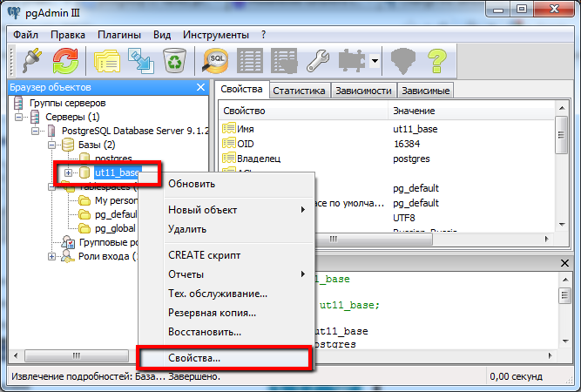Drop object using trash bin icon
The height and width of the screenshot is (392, 581).
point(174,60)
